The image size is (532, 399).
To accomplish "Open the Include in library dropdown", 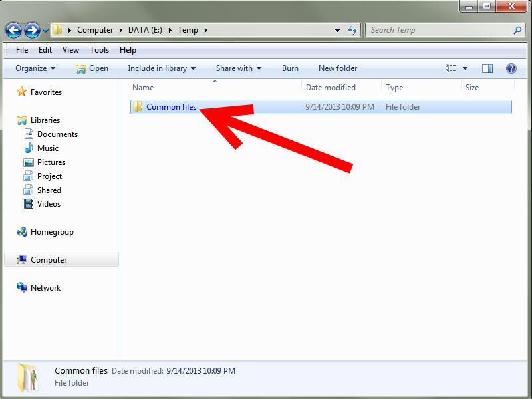I will (x=162, y=68).
